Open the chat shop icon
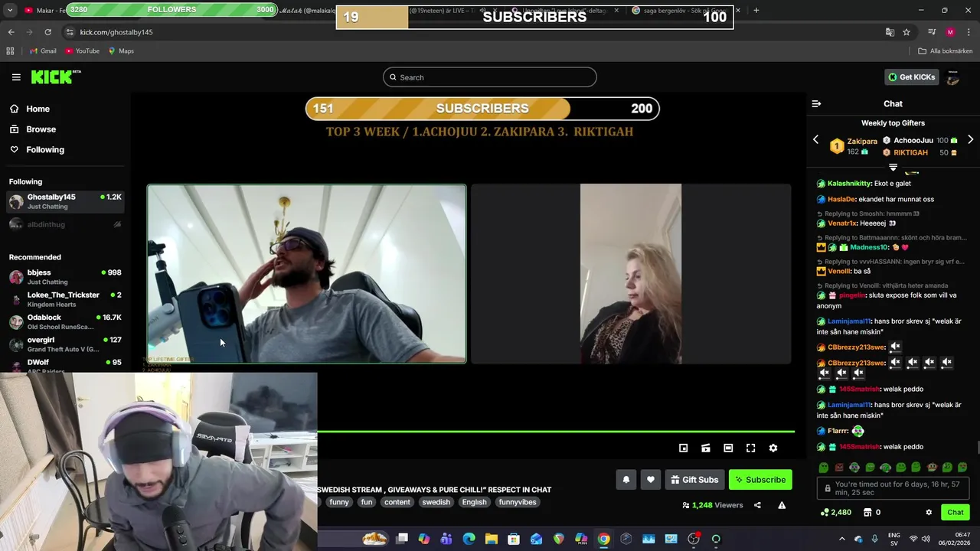Image resolution: width=980 pixels, height=551 pixels. click(x=869, y=513)
